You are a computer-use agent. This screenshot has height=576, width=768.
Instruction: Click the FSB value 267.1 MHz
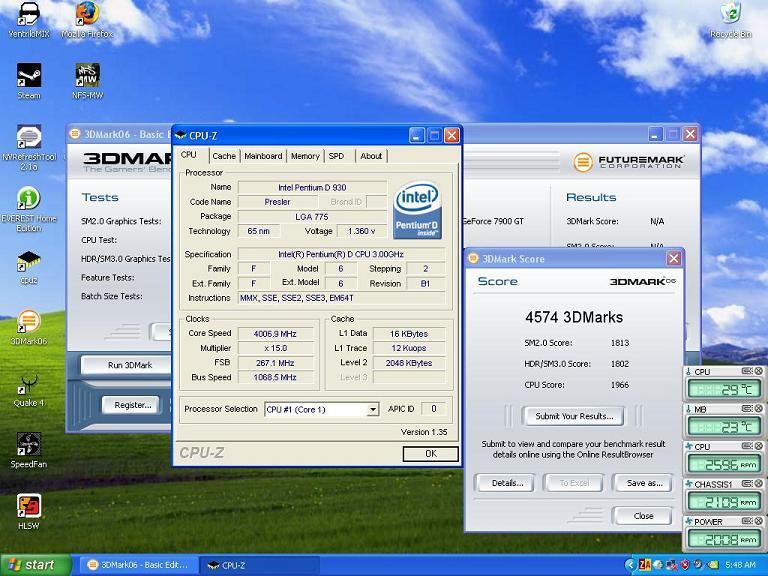(x=275, y=363)
